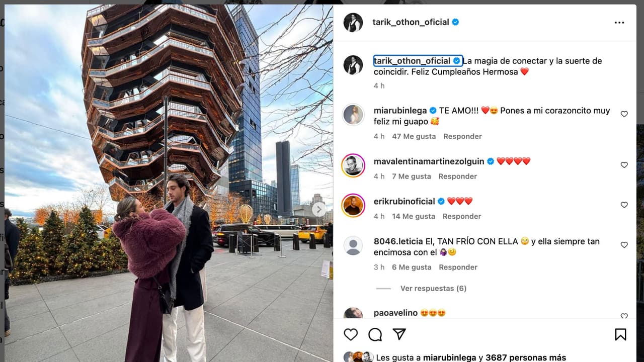The width and height of the screenshot is (644, 362).
Task: Like the post with heart icon
Action: click(x=351, y=334)
